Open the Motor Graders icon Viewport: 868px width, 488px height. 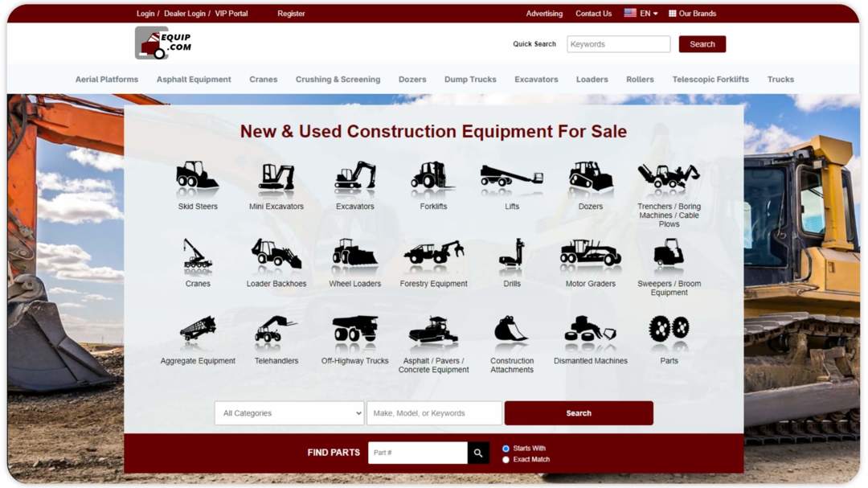click(591, 252)
